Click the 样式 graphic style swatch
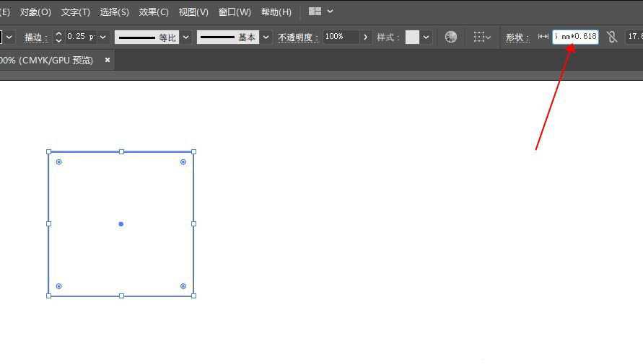 pos(412,37)
